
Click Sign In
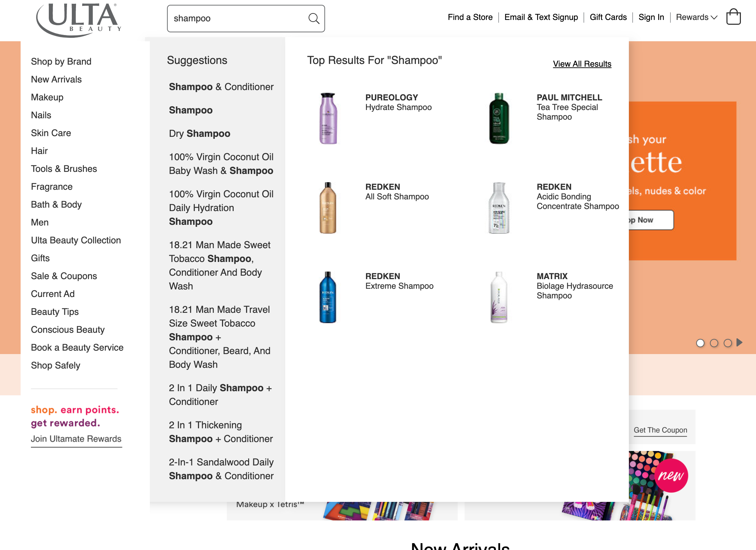pyautogui.click(x=651, y=17)
